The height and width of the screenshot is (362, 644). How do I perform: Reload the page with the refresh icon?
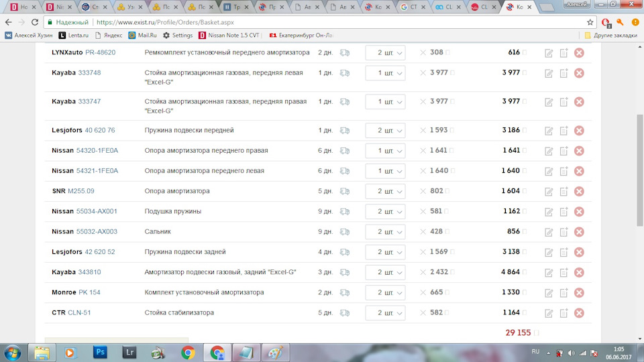tap(35, 22)
